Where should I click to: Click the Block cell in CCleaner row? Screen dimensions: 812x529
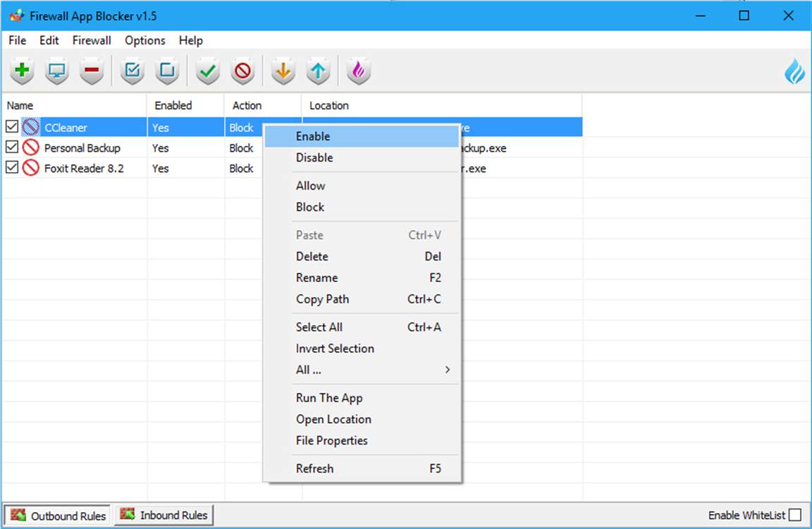tap(241, 128)
